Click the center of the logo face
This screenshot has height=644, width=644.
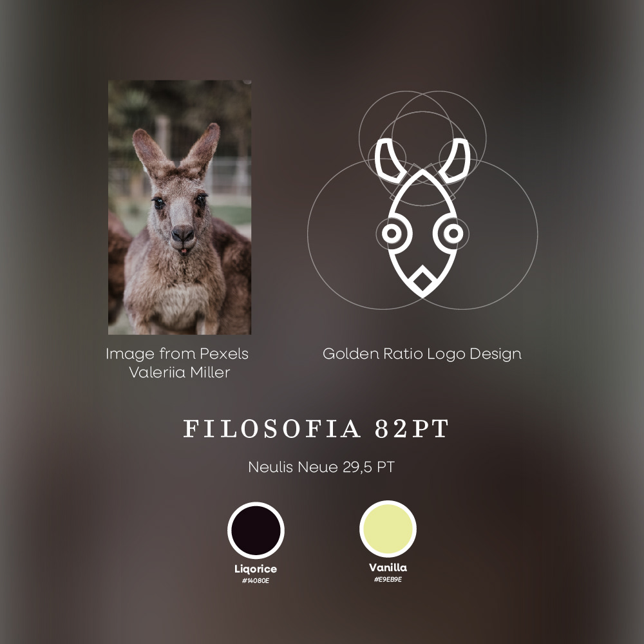(422, 233)
